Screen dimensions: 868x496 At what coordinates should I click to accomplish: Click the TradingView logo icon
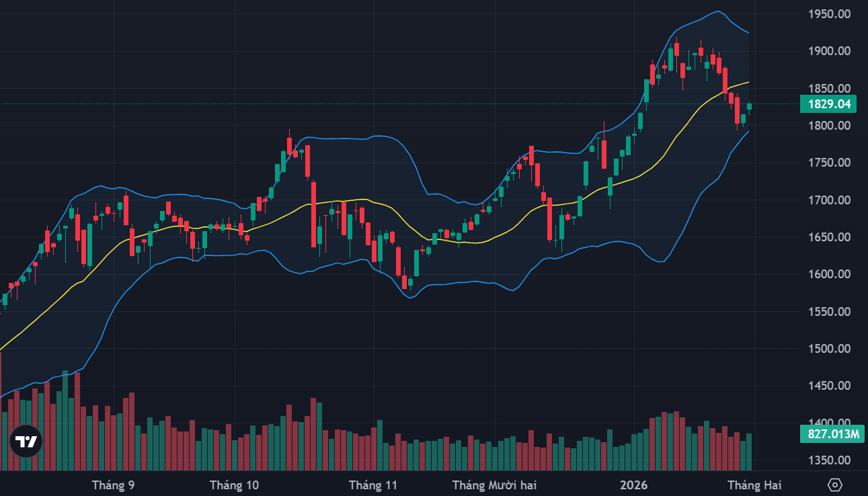26,442
